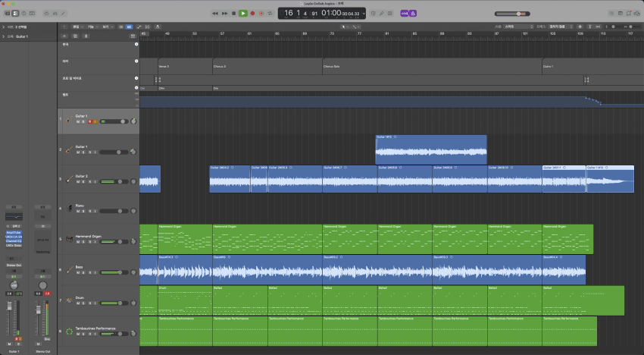This screenshot has height=355, width=644.
Task: Expand the Region inspector disclosure triangle
Action: tap(3, 27)
